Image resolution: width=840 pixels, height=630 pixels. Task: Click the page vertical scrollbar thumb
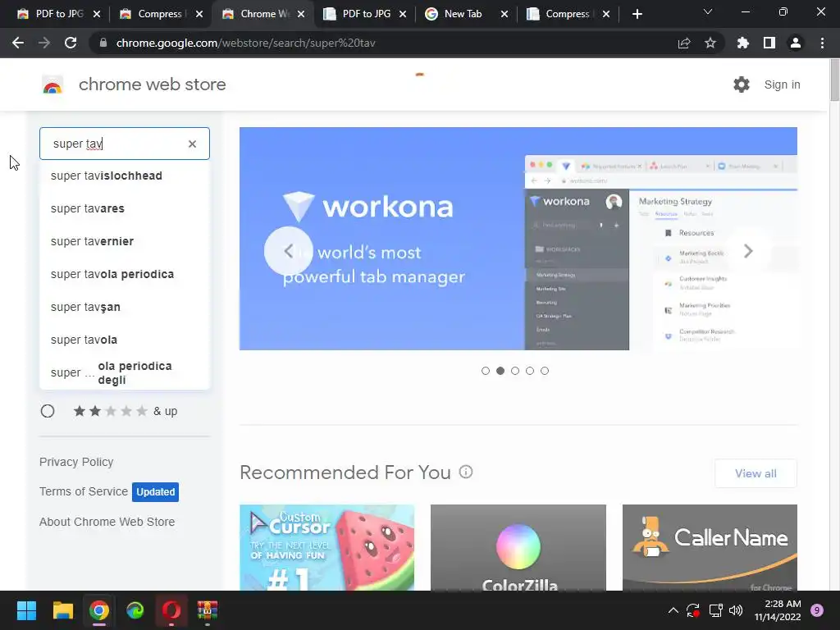click(834, 80)
